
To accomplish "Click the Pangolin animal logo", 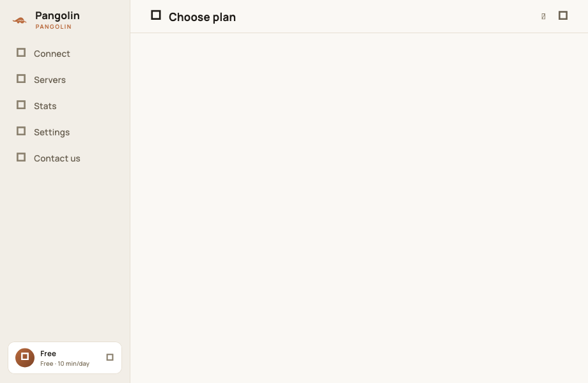I will [x=20, y=20].
